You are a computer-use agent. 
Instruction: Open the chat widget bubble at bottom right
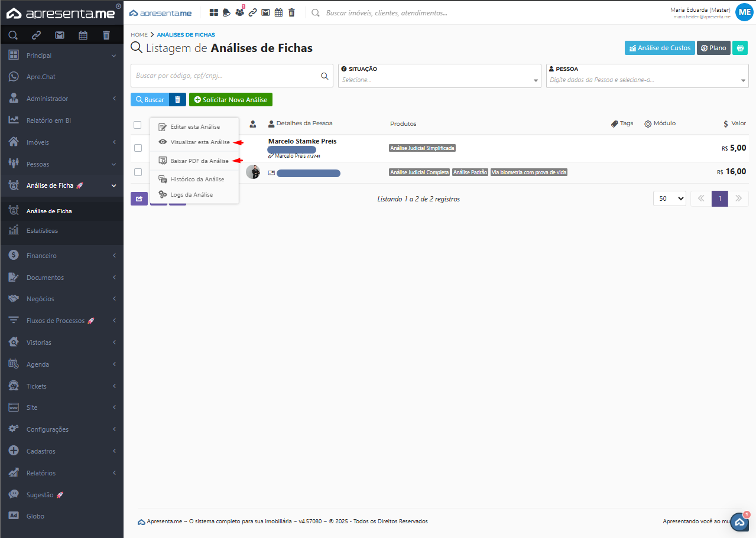tap(739, 522)
